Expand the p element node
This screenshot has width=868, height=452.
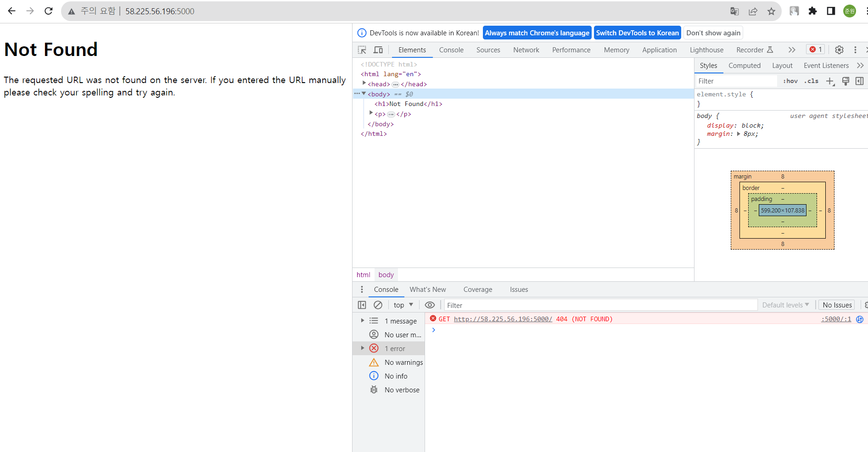371,113
